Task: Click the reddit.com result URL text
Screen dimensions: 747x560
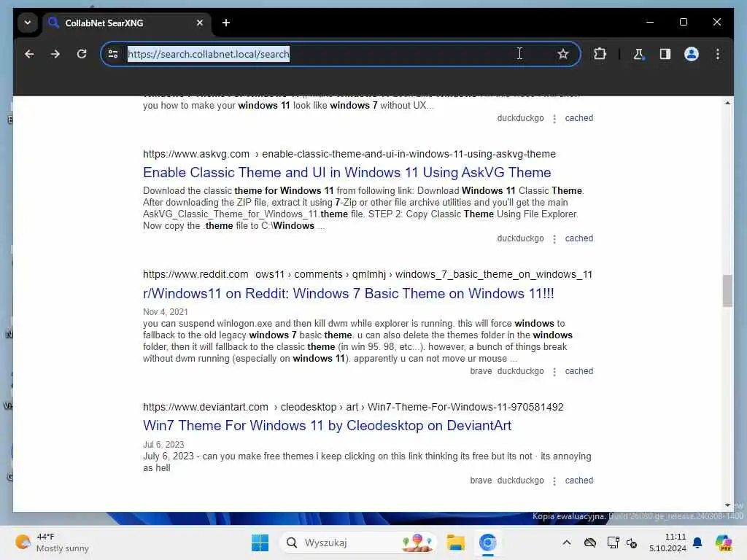Action: pos(368,274)
